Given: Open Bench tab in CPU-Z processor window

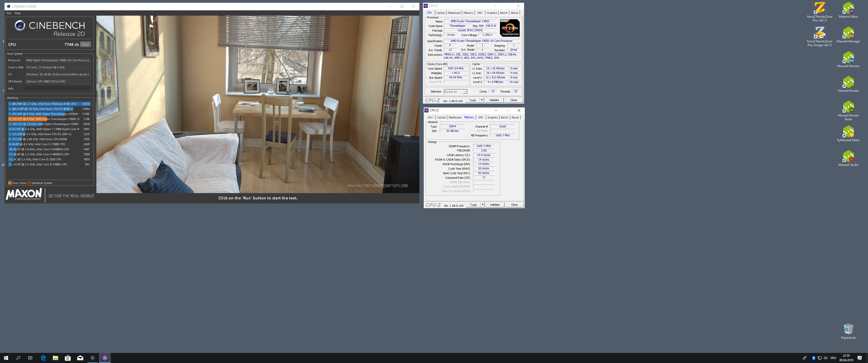Looking at the screenshot, I should [503, 13].
